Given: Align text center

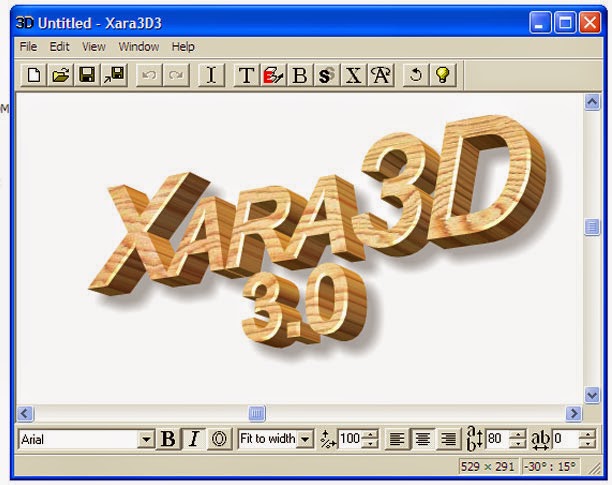Looking at the screenshot, I should point(423,439).
